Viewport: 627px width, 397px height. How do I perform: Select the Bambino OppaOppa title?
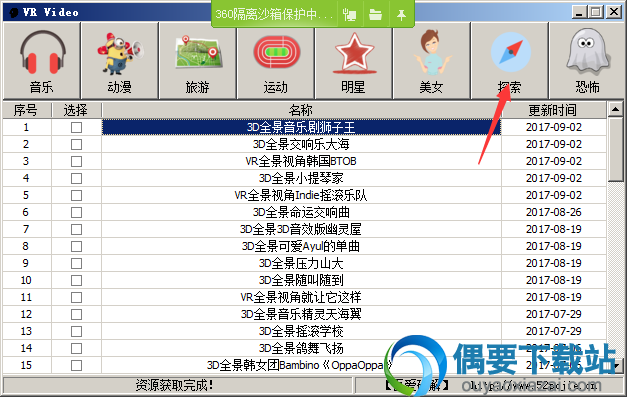pyautogui.click(x=300, y=365)
